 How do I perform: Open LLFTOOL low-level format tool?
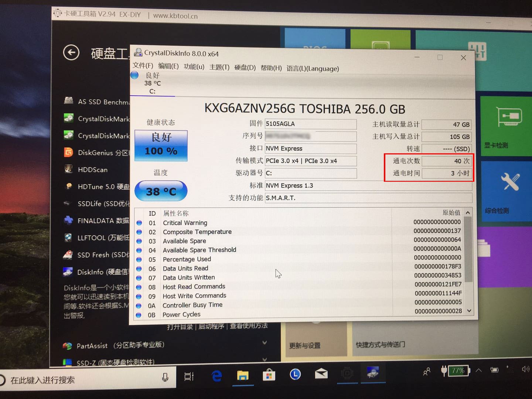97,238
